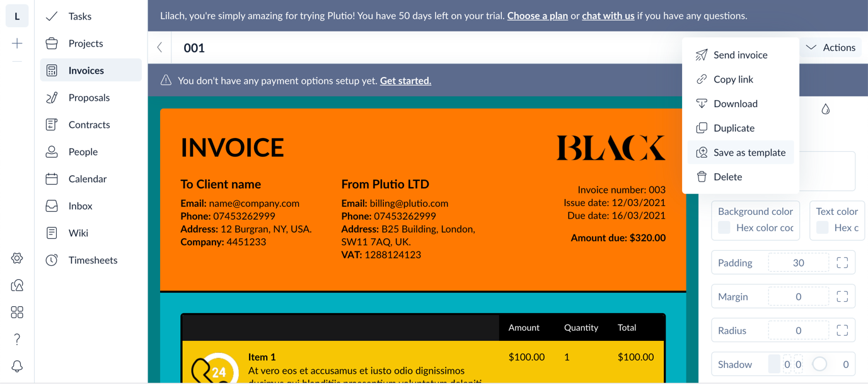The height and width of the screenshot is (385, 868).
Task: Toggle individual corners for Radius
Action: coord(842,331)
